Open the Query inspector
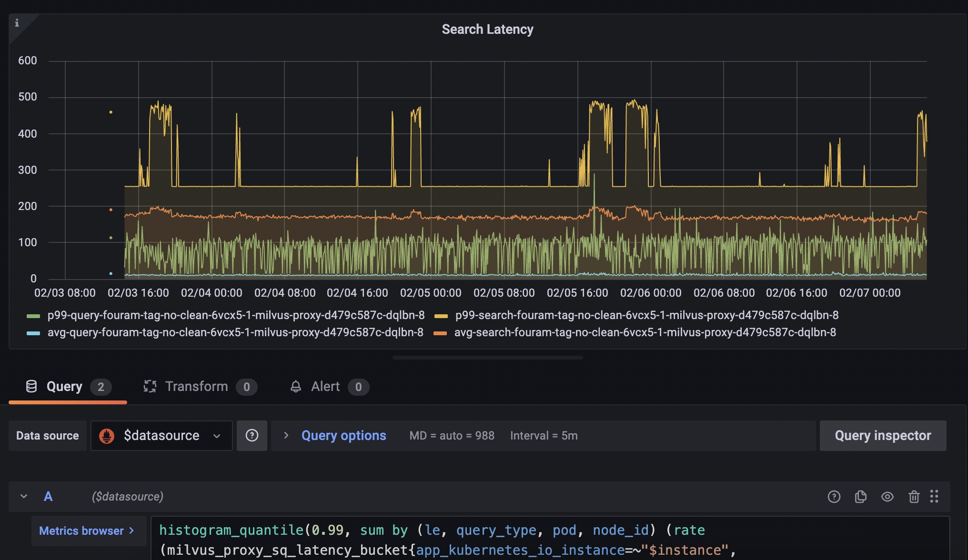This screenshot has width=968, height=560. (882, 435)
